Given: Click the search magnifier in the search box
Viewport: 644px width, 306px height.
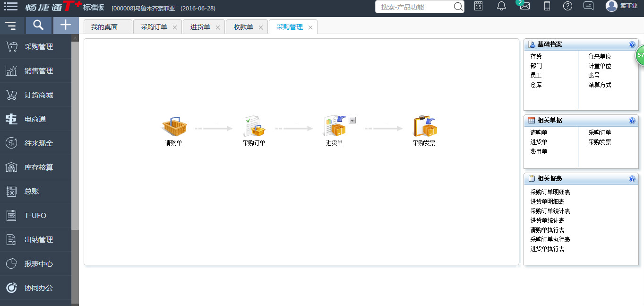Looking at the screenshot, I should pyautogui.click(x=458, y=7).
